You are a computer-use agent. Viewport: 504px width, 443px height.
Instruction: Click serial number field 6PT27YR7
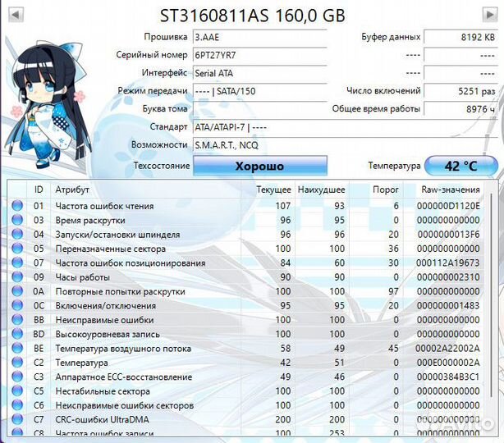[x=260, y=55]
